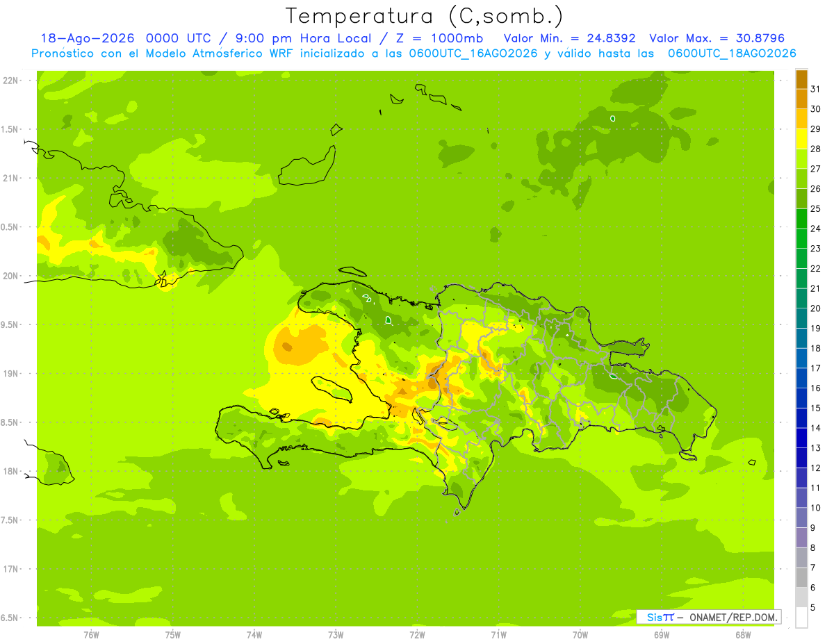Click the '19N' latitude label
The height and width of the screenshot is (644, 834).
pos(11,374)
